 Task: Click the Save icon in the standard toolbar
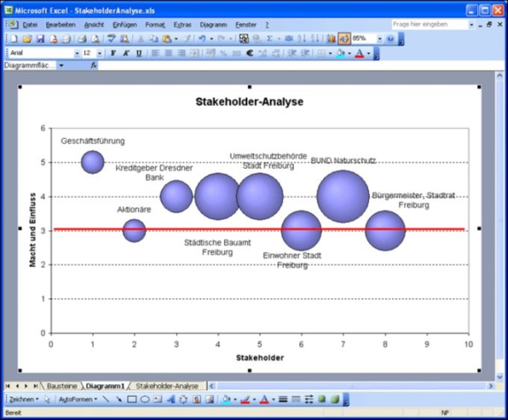(40, 39)
